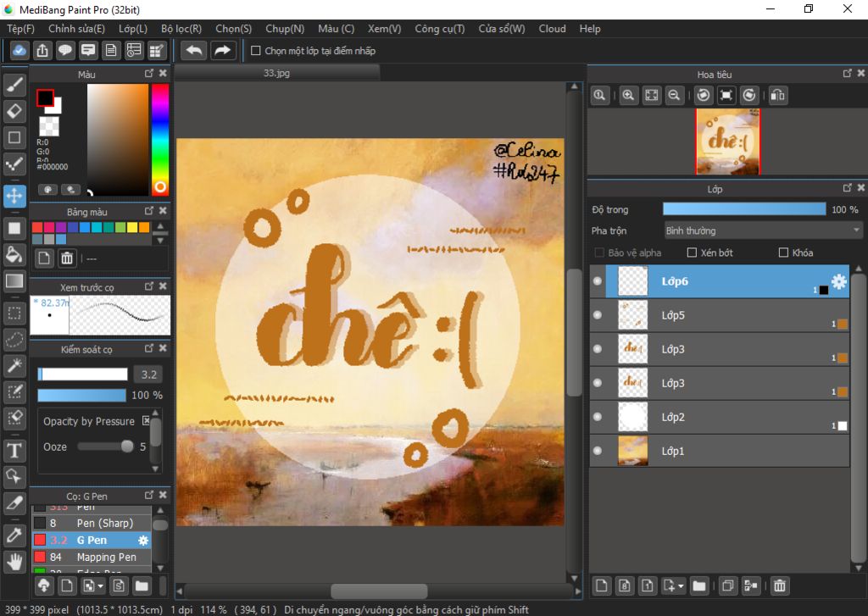Open the Tệp(F) menu
The height and width of the screenshot is (616, 868).
pos(20,29)
